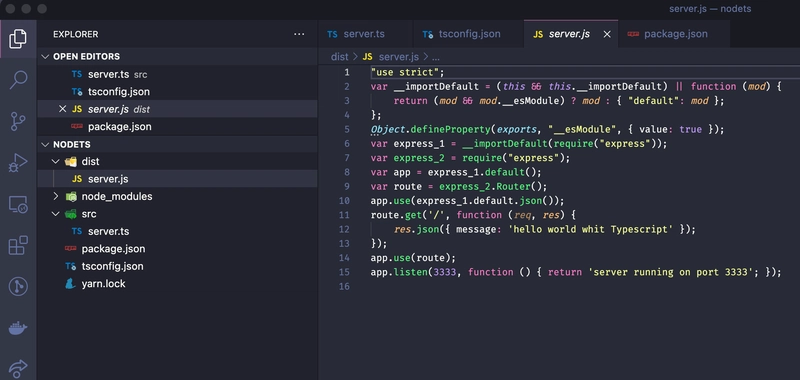Open the Explorer view in activity bar

(x=18, y=39)
